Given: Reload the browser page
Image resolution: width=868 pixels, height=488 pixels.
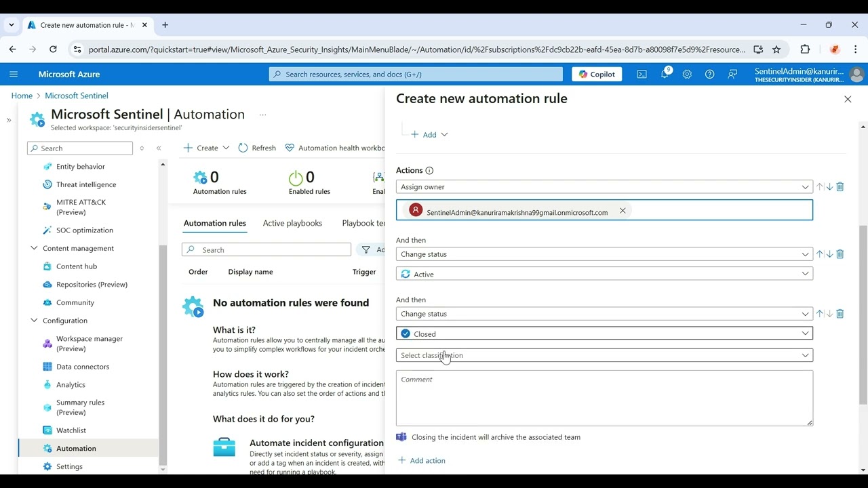Looking at the screenshot, I should [x=53, y=49].
